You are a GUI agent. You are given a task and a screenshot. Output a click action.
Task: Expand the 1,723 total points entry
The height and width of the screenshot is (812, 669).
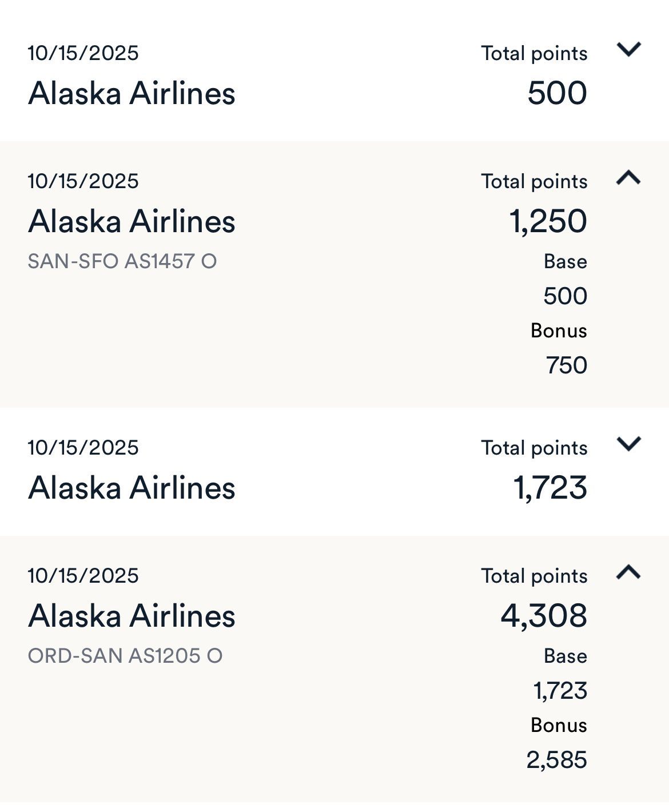pos(628,444)
